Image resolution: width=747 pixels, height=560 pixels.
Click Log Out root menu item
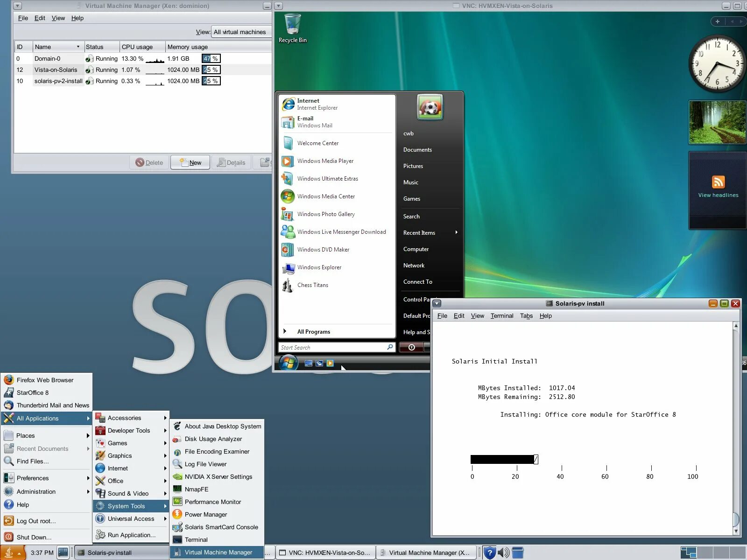pyautogui.click(x=46, y=521)
